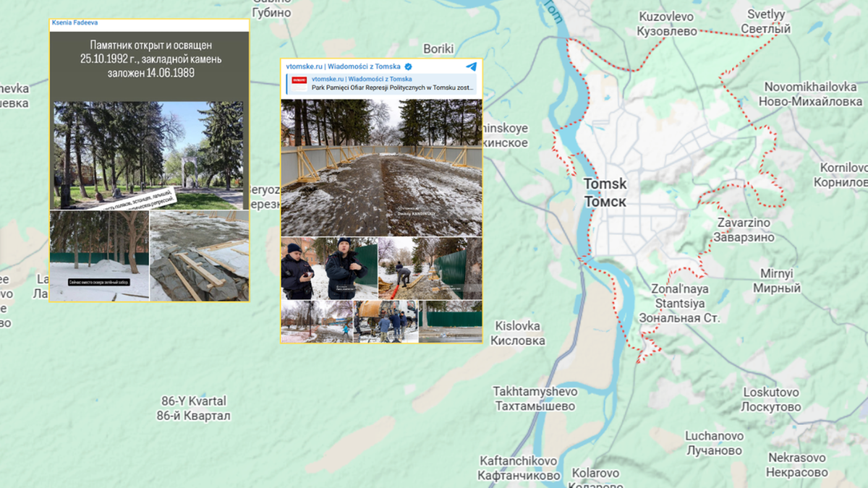
Task: Click the Telegram paper-plane icon
Action: pyautogui.click(x=471, y=67)
